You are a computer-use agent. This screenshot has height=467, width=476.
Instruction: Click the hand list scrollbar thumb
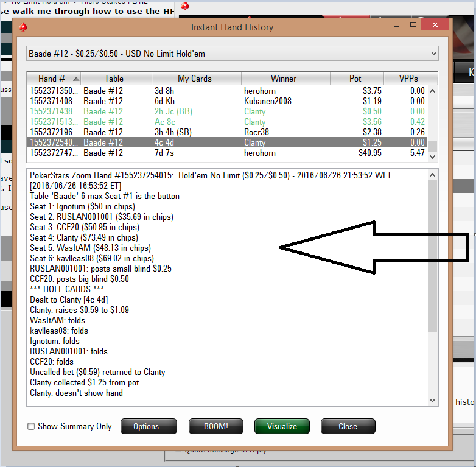[433, 146]
